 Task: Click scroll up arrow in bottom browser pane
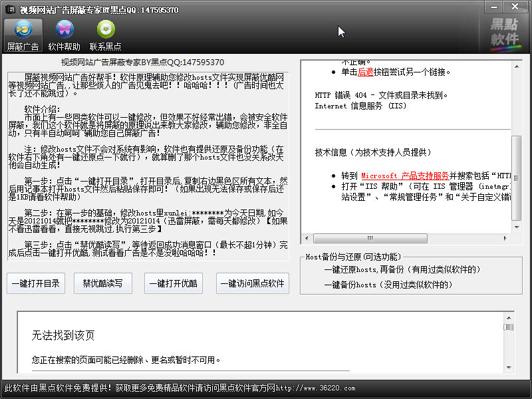tap(509, 318)
